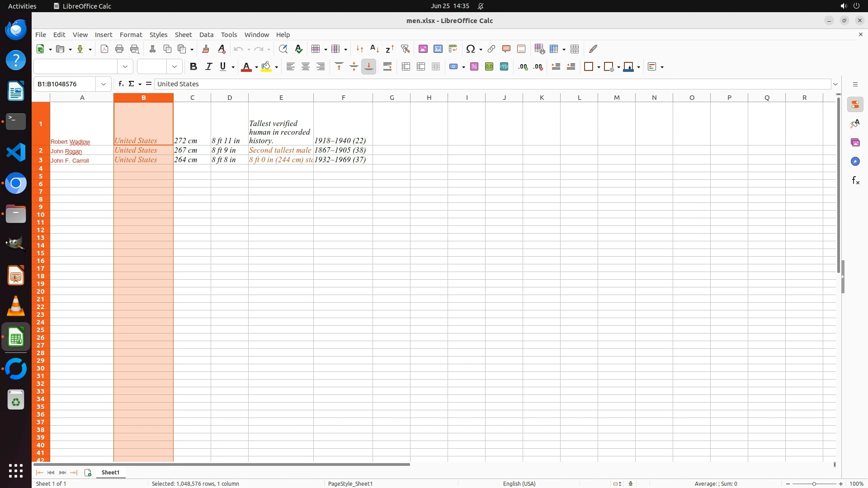The image size is (868, 488).
Task: Select the Sheet1 tab
Action: click(110, 473)
